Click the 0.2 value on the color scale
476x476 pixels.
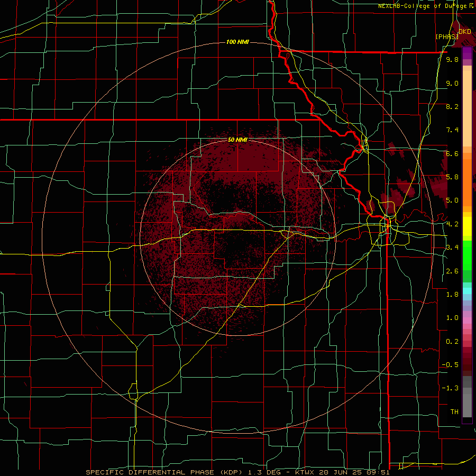(452, 342)
